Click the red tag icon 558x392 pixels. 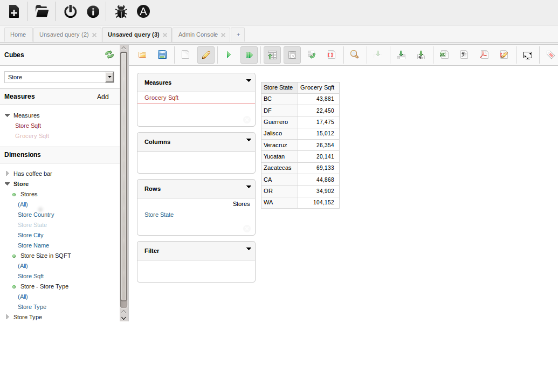point(550,55)
